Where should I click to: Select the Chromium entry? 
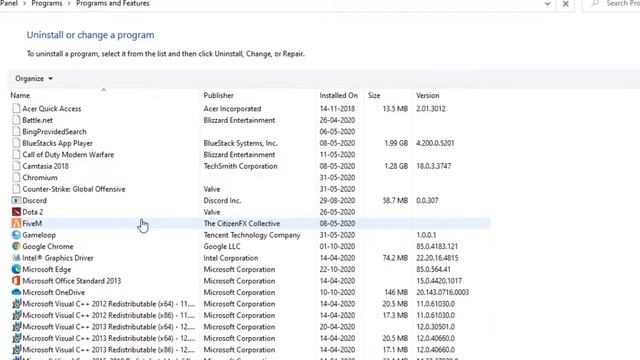40,177
